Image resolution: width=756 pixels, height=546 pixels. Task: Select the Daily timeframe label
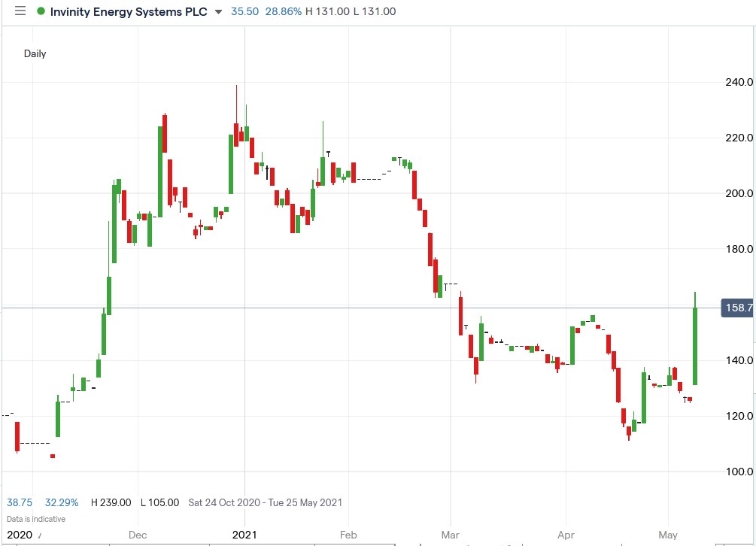(35, 53)
